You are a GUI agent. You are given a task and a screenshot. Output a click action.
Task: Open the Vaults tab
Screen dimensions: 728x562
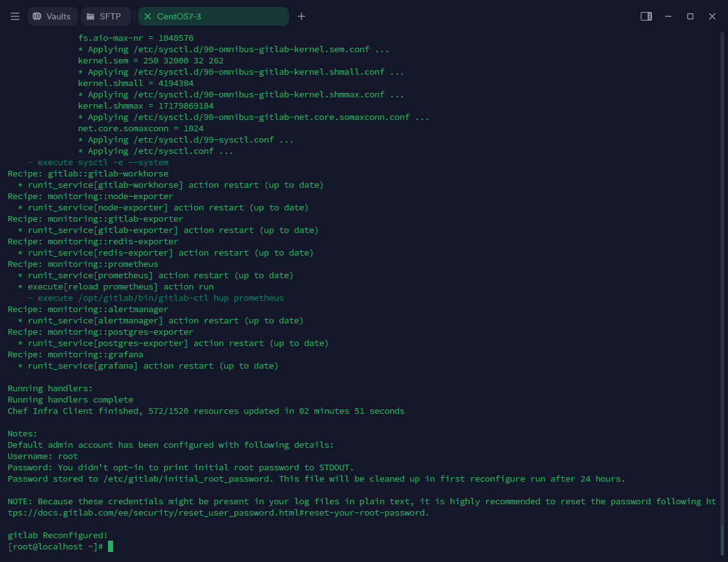coord(52,16)
